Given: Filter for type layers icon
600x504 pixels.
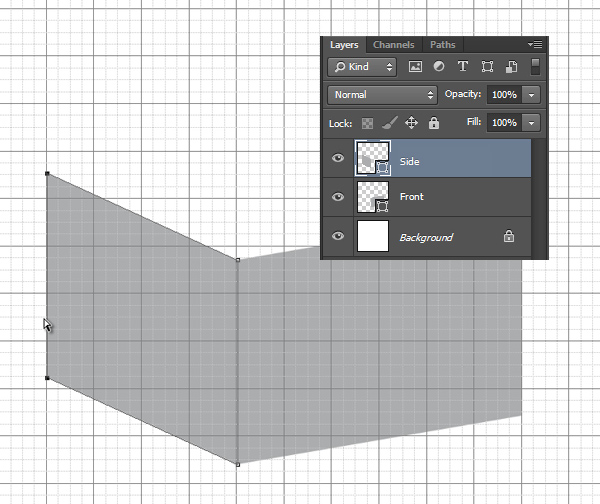Looking at the screenshot, I should click(x=463, y=67).
